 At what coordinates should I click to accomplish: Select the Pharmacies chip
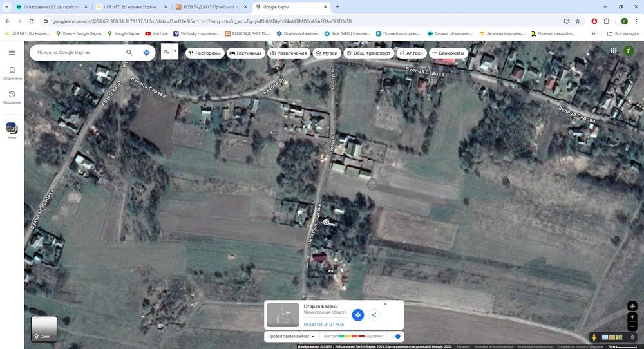click(411, 53)
